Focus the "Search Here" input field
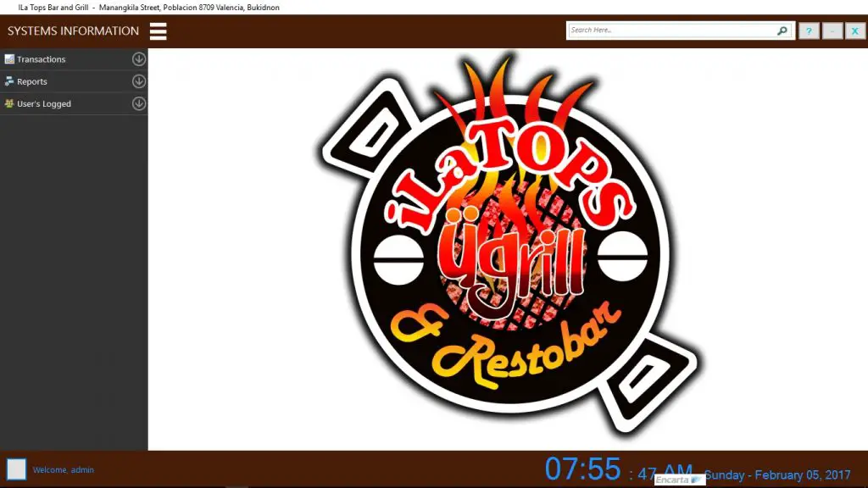The image size is (868, 488). tap(670, 30)
